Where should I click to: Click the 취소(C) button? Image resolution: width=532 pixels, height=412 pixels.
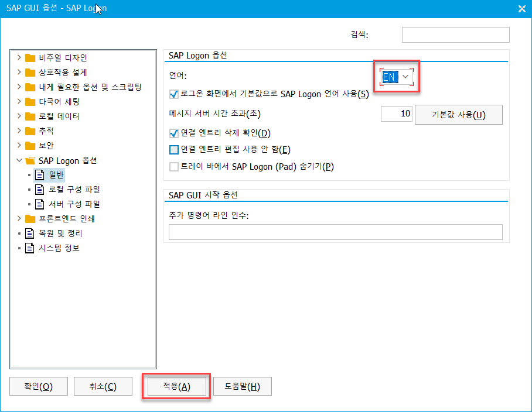pyautogui.click(x=103, y=386)
